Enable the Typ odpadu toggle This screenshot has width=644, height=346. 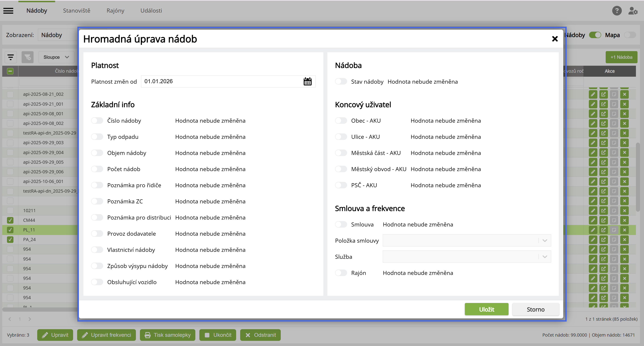pyautogui.click(x=97, y=137)
